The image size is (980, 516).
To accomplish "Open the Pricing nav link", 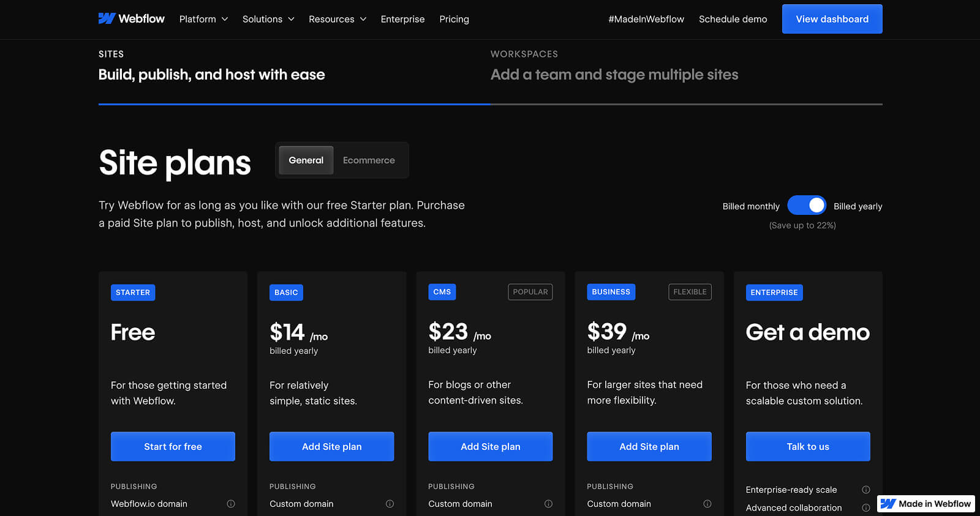I will pyautogui.click(x=454, y=19).
